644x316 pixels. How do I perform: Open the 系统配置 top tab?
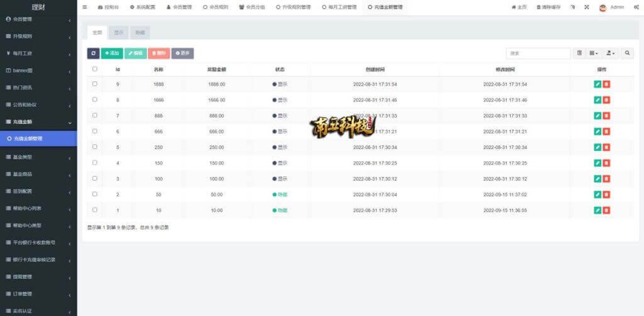[x=143, y=8]
